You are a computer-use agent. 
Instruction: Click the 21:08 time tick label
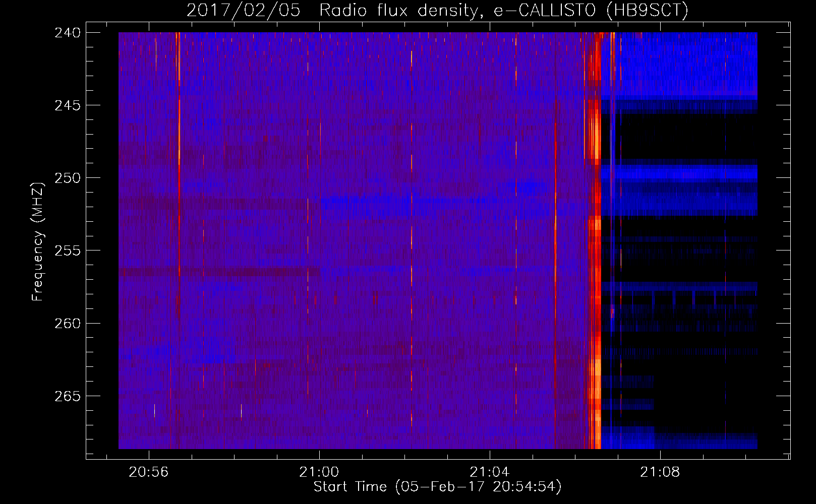pyautogui.click(x=660, y=472)
